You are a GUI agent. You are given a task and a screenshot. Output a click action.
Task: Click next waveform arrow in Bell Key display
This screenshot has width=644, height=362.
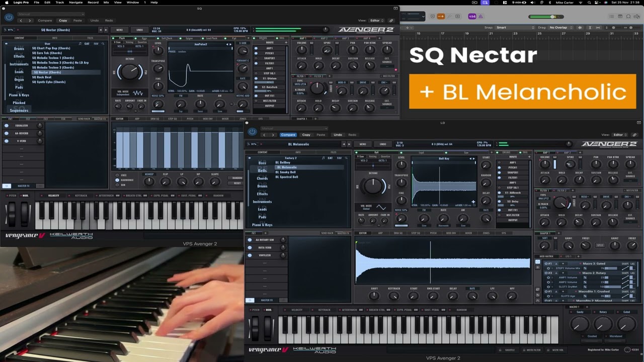[474, 159]
